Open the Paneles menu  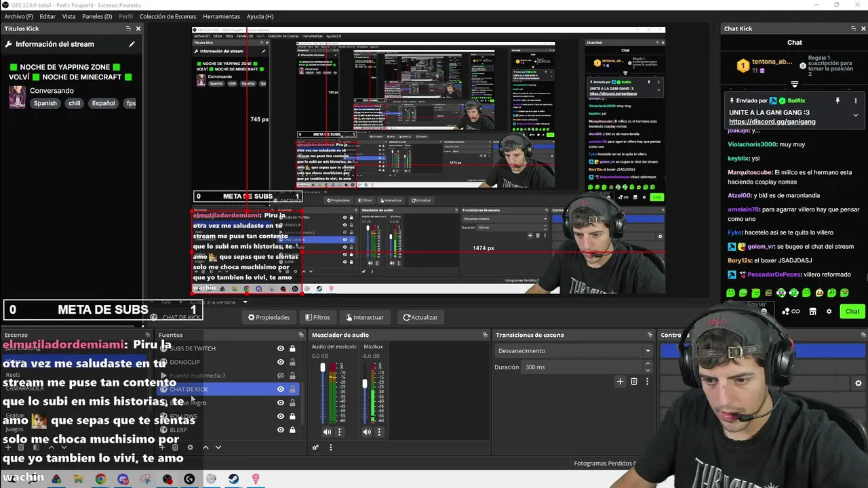click(97, 16)
